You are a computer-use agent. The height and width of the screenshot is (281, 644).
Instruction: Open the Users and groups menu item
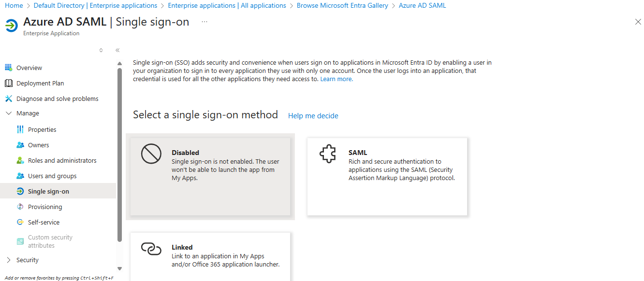52,176
